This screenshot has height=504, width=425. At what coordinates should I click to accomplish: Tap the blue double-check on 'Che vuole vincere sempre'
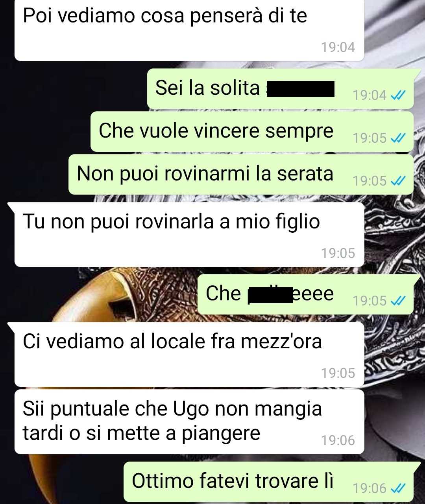398,138
